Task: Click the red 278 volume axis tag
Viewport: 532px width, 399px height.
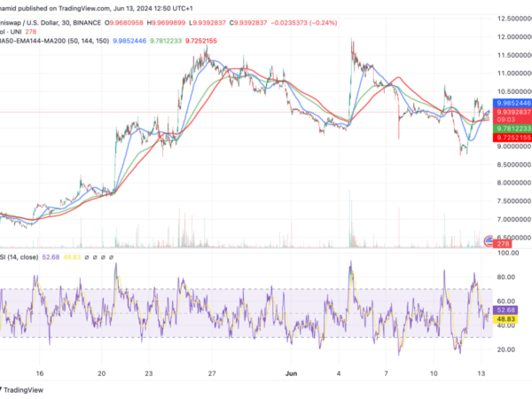Action: [x=503, y=244]
